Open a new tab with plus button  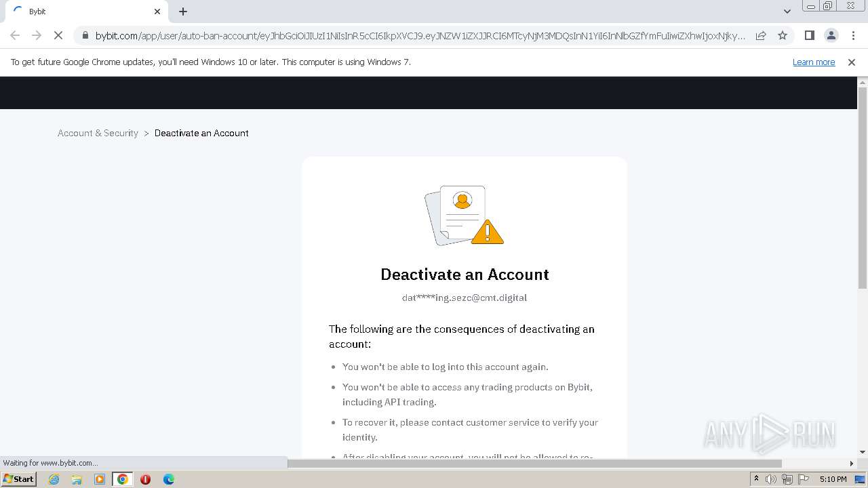pos(183,12)
